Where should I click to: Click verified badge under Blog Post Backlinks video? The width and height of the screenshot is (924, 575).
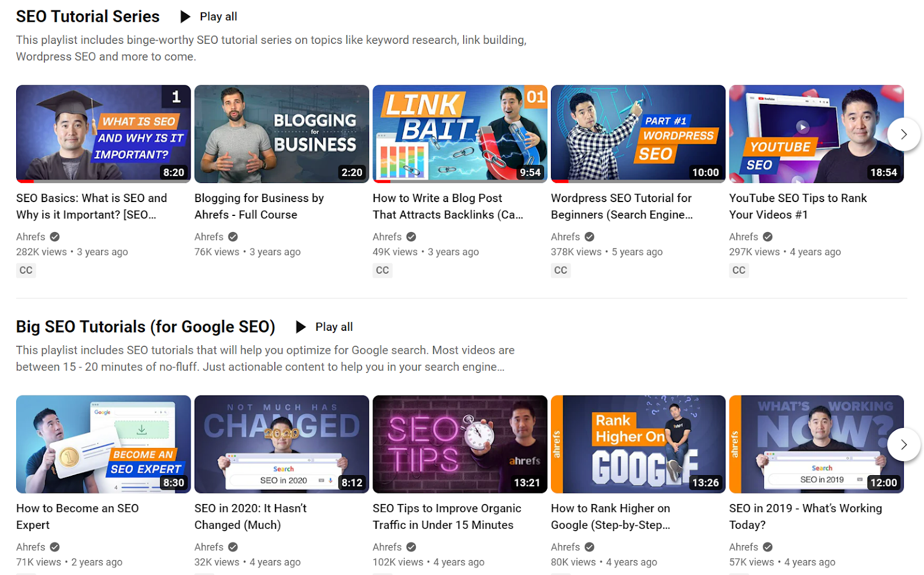(411, 237)
